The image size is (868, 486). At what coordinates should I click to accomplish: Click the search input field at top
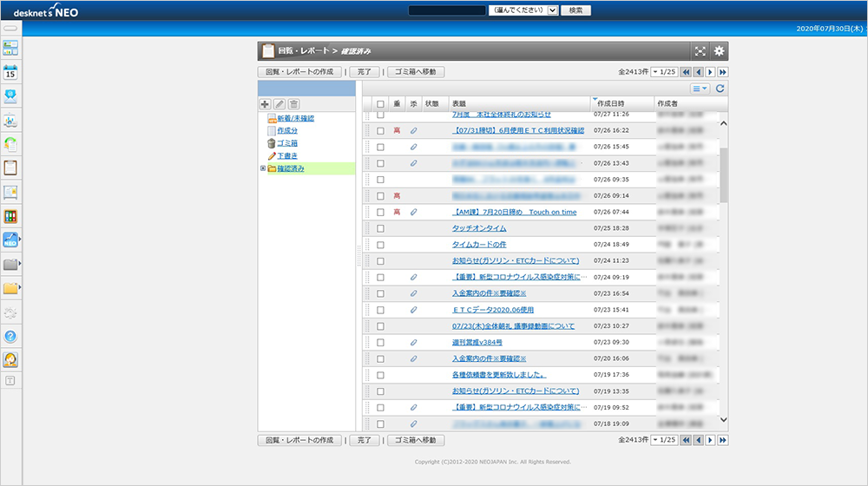[x=446, y=10]
